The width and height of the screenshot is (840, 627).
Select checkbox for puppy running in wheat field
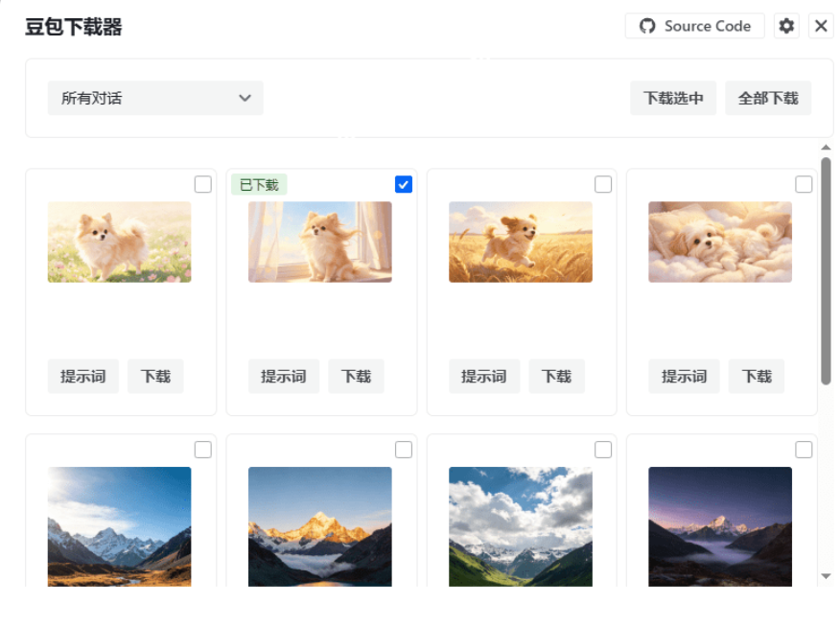pos(603,184)
